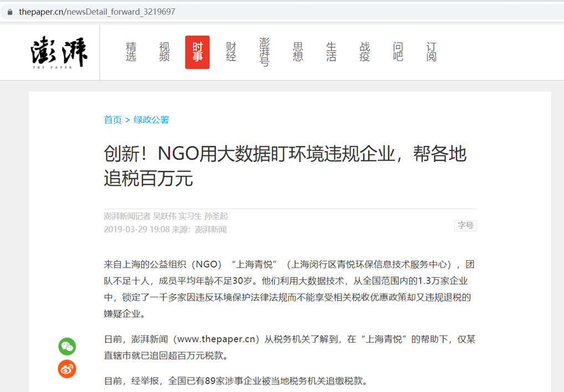Click the date 2019-03-29 19:08

coord(137,229)
